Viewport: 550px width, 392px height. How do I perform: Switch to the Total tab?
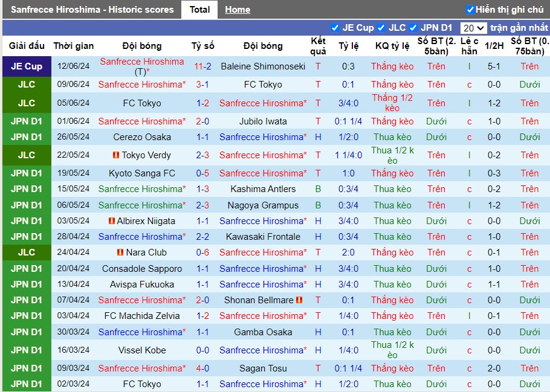199,10
